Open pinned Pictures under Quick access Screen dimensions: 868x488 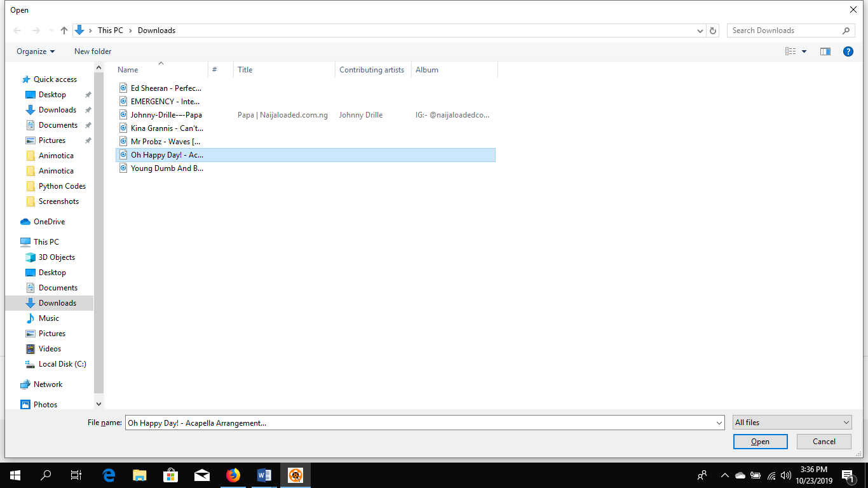(52, 140)
